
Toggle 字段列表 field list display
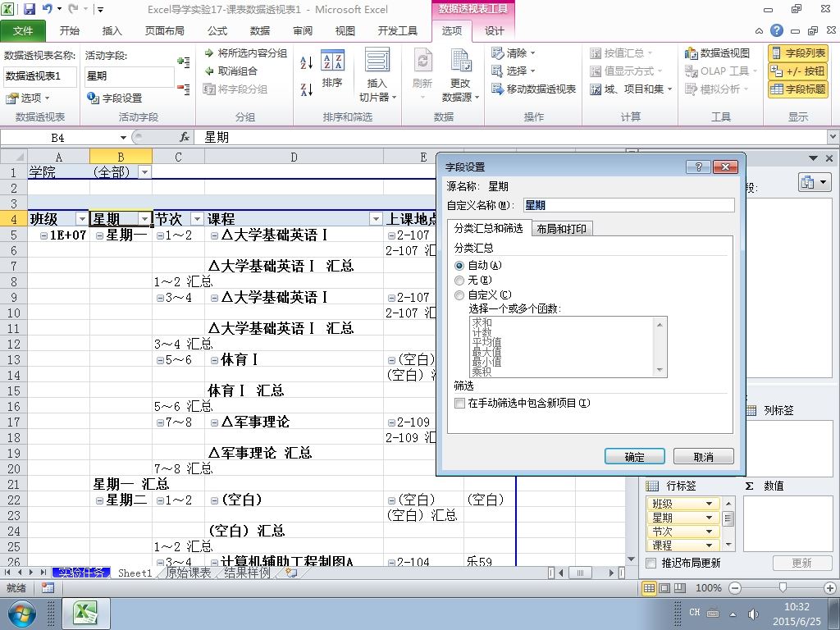798,53
